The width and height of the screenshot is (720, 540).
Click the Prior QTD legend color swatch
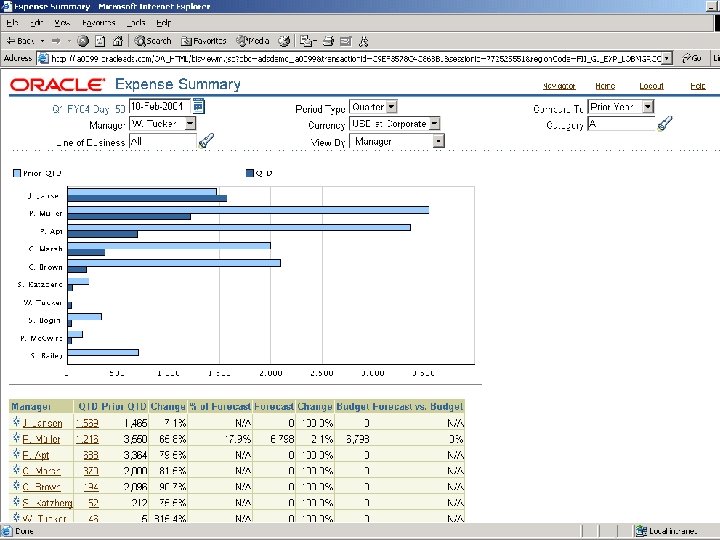pyautogui.click(x=15, y=173)
